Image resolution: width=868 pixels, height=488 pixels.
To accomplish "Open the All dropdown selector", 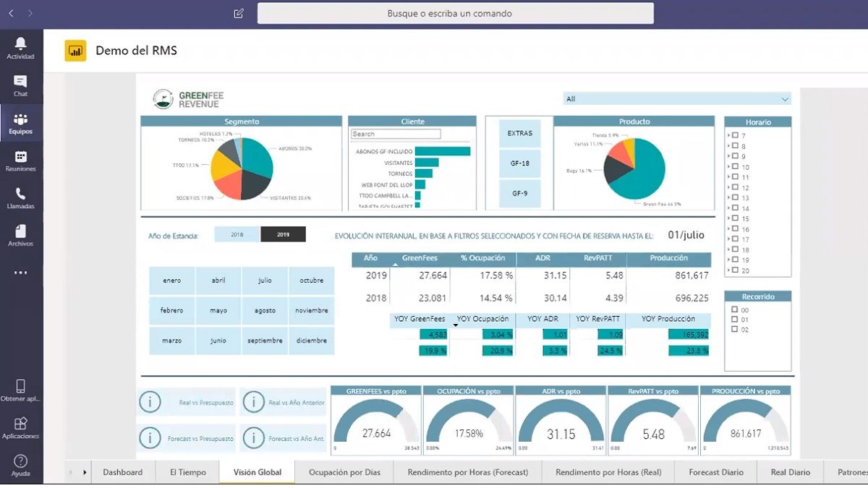I will (677, 99).
